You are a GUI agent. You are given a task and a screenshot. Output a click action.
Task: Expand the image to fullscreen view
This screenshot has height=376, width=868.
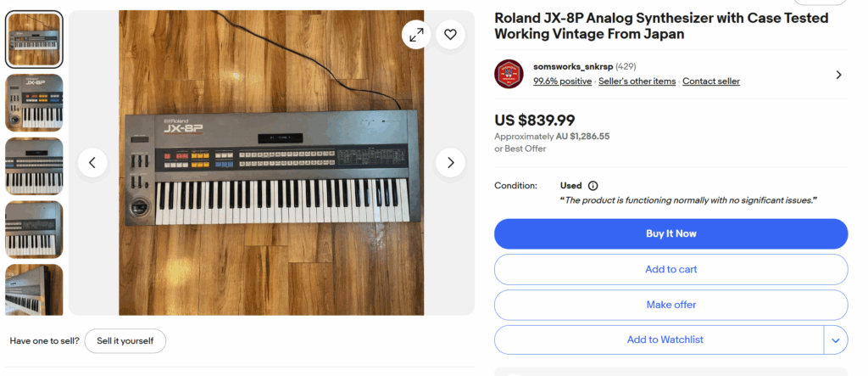pyautogui.click(x=416, y=35)
